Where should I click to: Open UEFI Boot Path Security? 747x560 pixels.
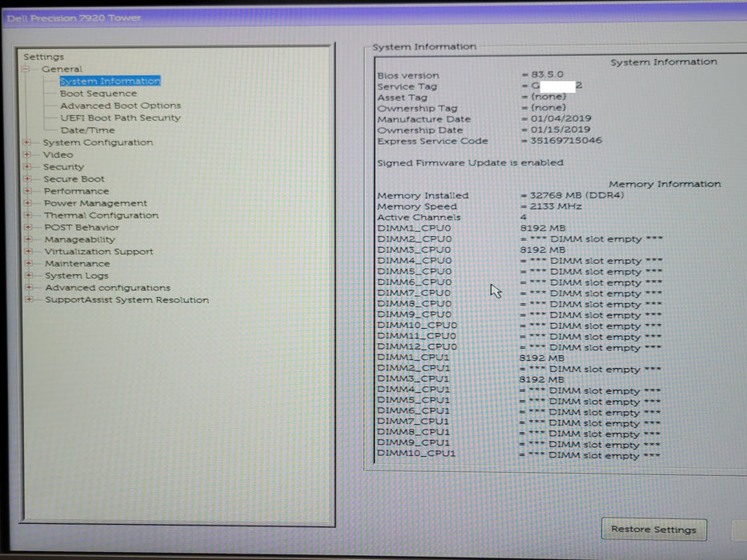pos(121,118)
